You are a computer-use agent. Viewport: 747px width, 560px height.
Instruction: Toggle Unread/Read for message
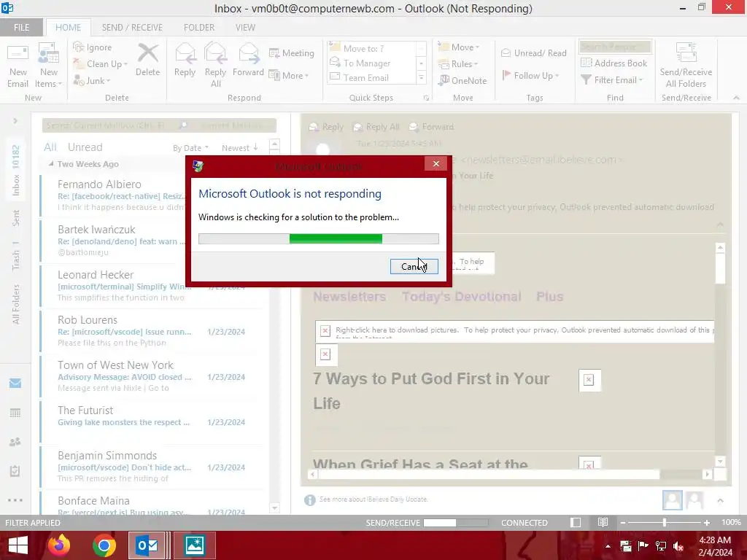(x=533, y=52)
